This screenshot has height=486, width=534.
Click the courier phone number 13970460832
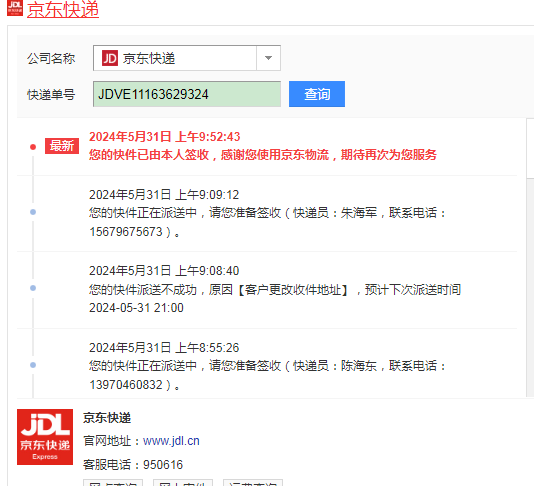click(x=126, y=385)
